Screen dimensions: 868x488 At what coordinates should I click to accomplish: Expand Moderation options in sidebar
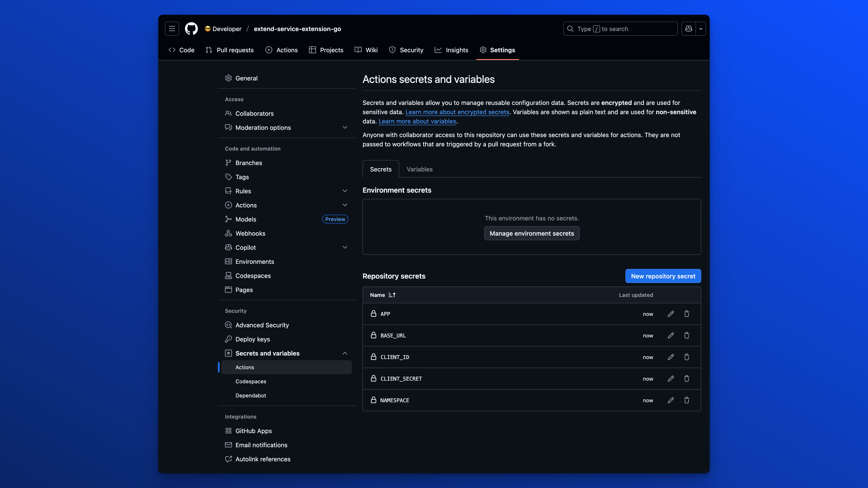pos(345,128)
